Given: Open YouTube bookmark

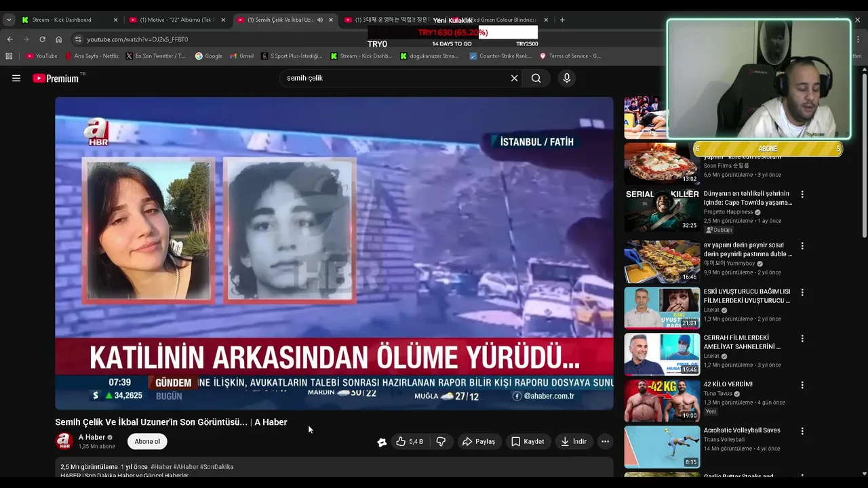Looking at the screenshot, I should (x=42, y=56).
